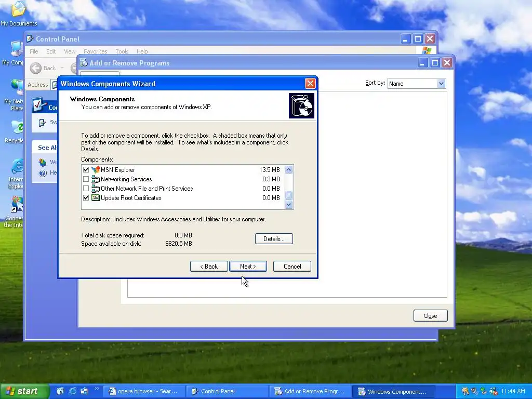Screen dimensions: 532x399
Task: Click the Control Panel title bar icon
Action: 30,39
